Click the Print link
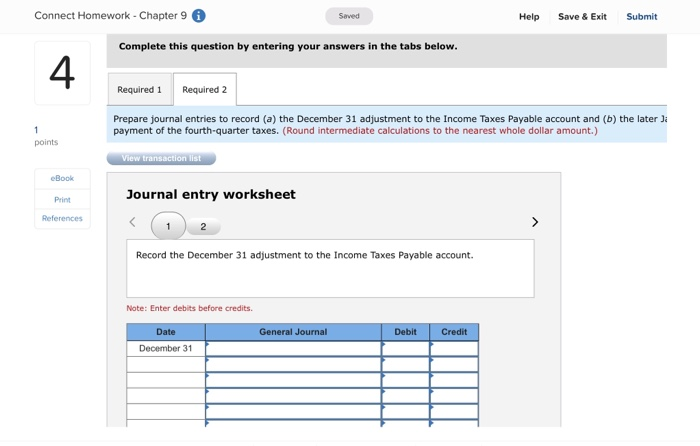 coord(62,200)
